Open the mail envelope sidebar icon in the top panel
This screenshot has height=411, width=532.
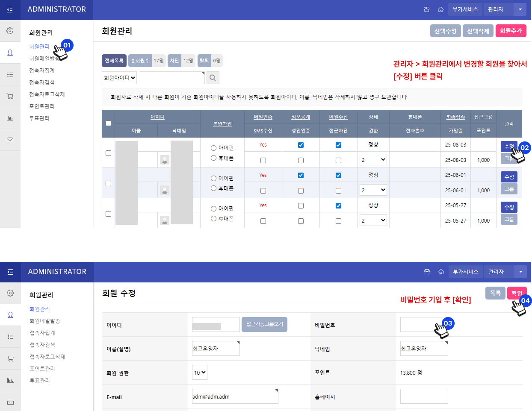point(10,140)
